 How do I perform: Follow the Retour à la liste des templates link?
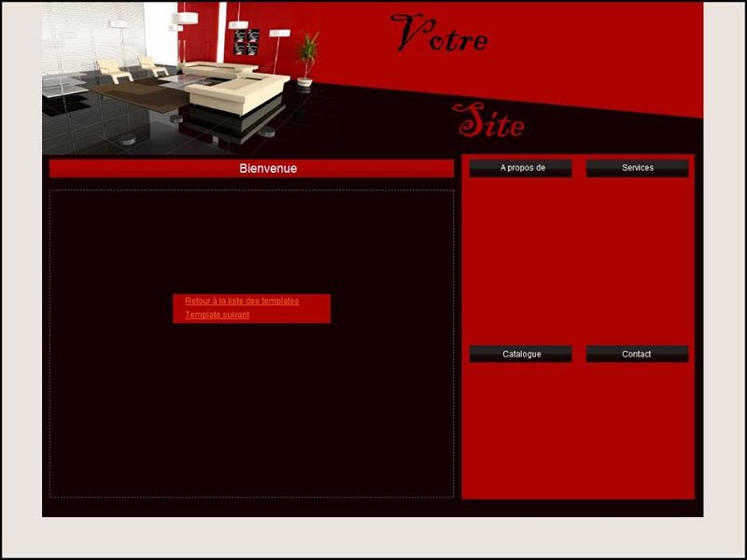click(242, 301)
